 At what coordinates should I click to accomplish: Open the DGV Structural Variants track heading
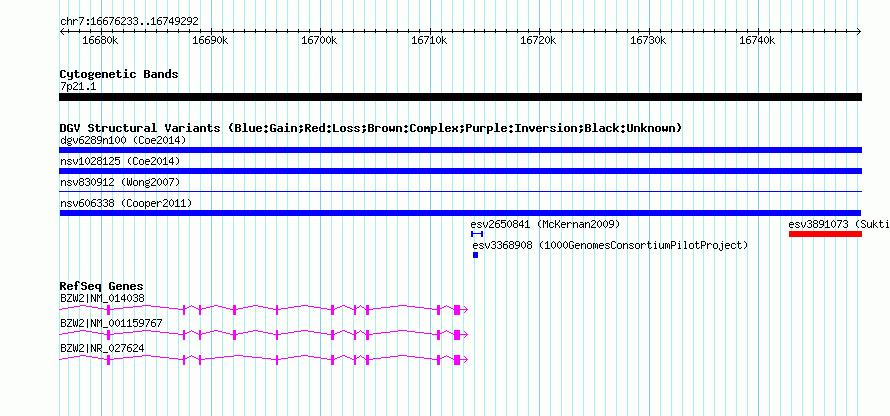pos(371,128)
